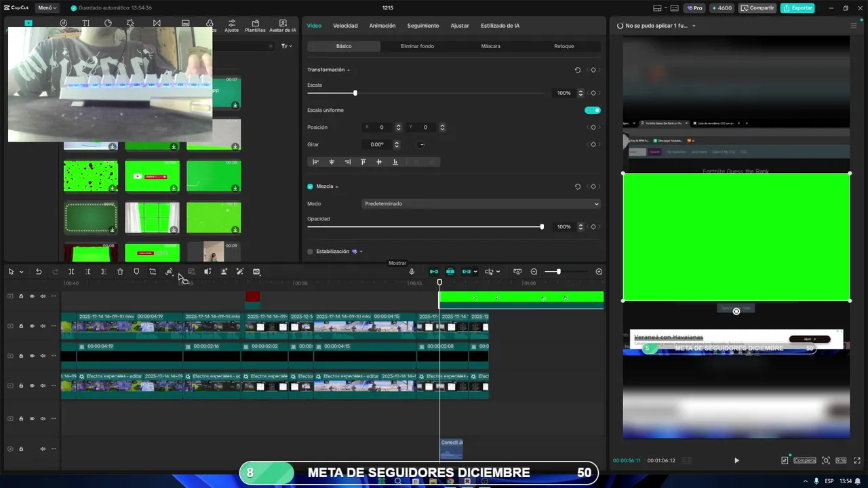
Task: Enable the Estabilización checkbox
Action: click(x=311, y=251)
